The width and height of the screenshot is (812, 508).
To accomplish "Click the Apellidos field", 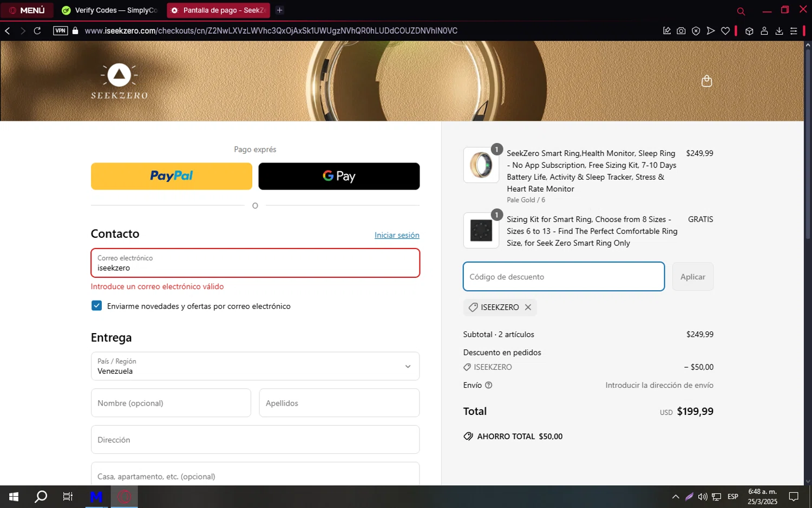I will 339,403.
